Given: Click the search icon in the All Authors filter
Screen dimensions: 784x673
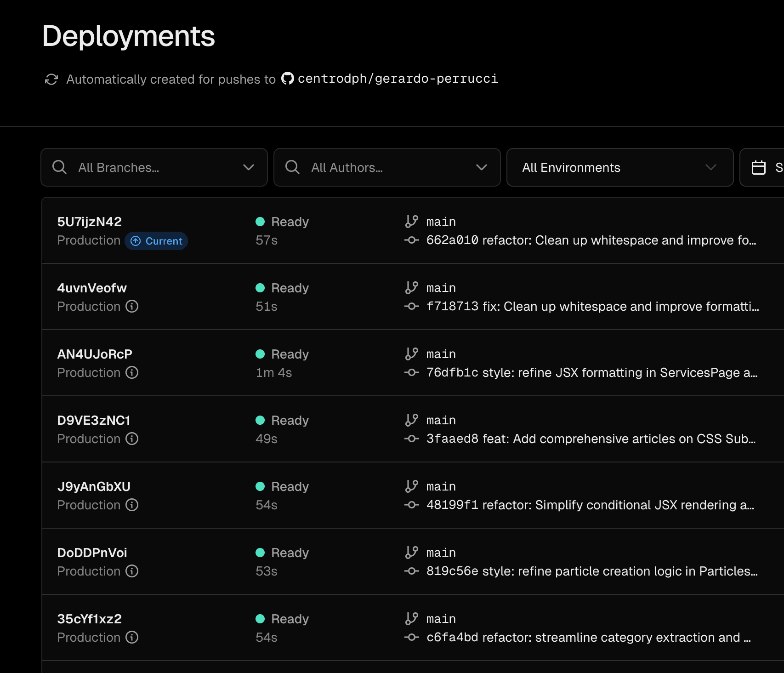Looking at the screenshot, I should coord(292,167).
